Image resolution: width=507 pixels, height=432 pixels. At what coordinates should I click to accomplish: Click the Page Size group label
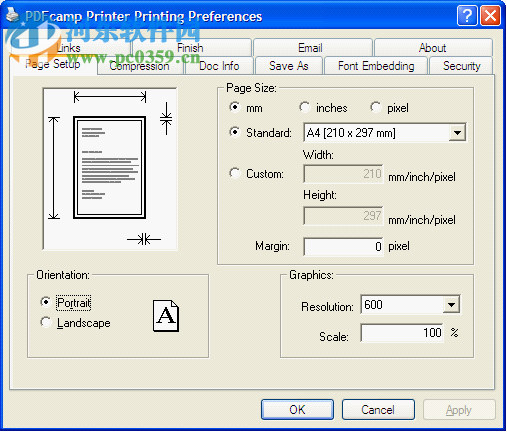coord(251,88)
